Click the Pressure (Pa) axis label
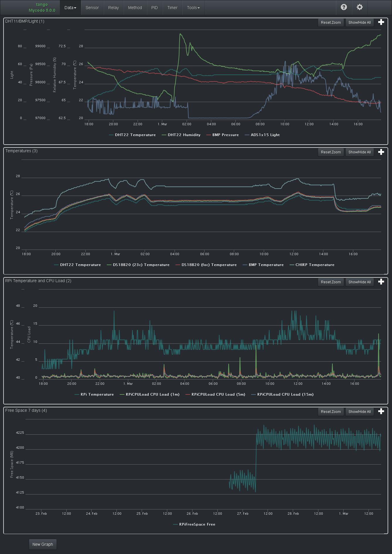Image resolution: width=392 pixels, height=554 pixels. click(31, 75)
